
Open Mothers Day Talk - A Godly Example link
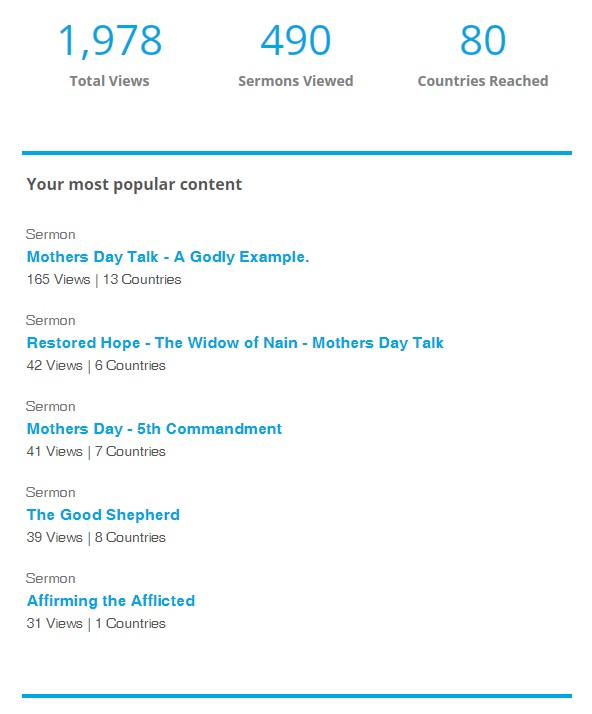(x=168, y=257)
